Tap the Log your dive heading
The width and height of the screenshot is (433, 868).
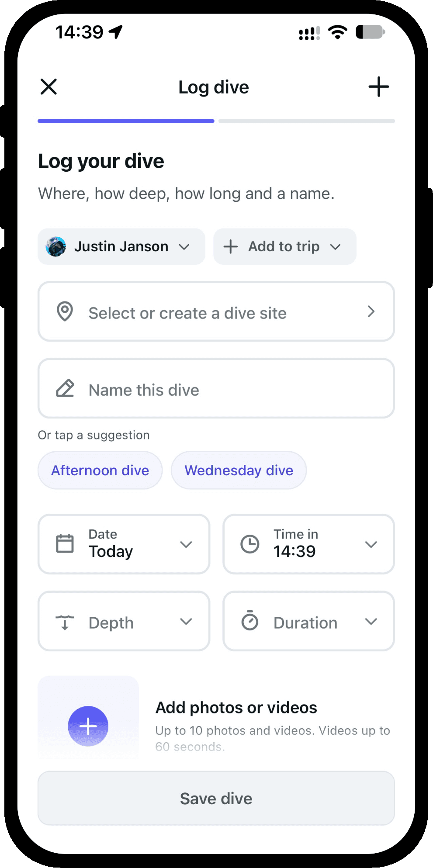tap(101, 161)
